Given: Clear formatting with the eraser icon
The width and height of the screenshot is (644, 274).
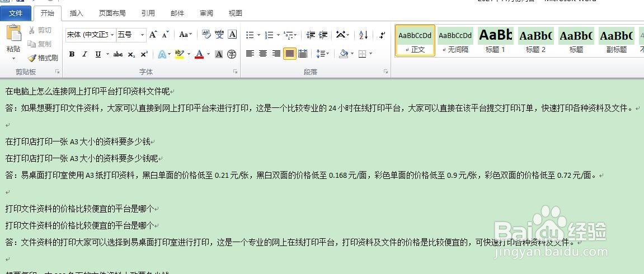Looking at the screenshot, I should tap(206, 35).
